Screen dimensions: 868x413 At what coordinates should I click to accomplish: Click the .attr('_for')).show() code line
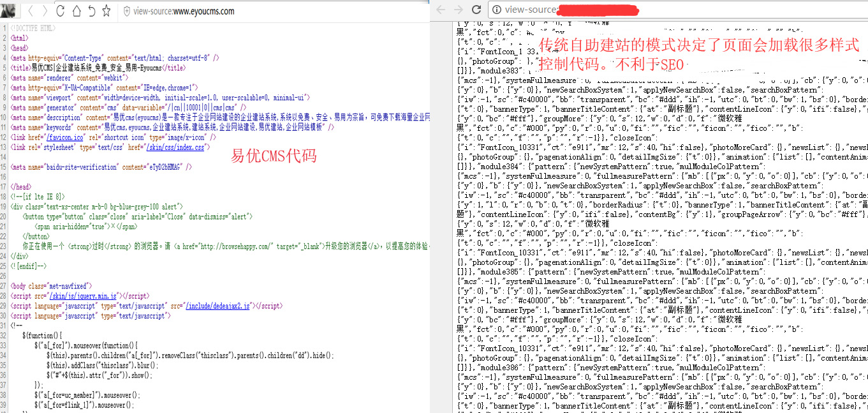99,375
